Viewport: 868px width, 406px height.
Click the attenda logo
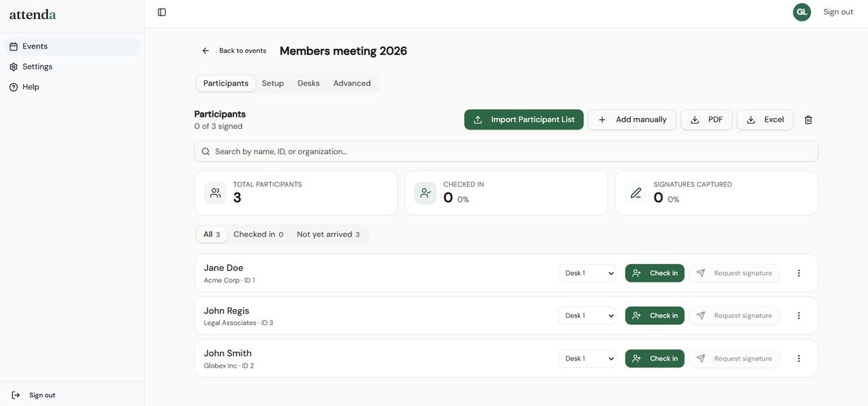(33, 14)
